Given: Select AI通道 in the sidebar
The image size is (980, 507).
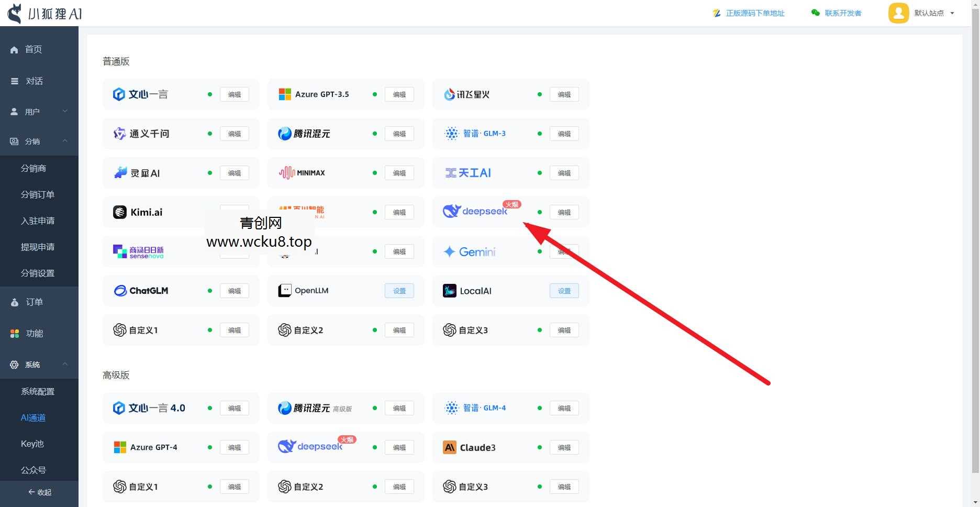Looking at the screenshot, I should [x=32, y=417].
